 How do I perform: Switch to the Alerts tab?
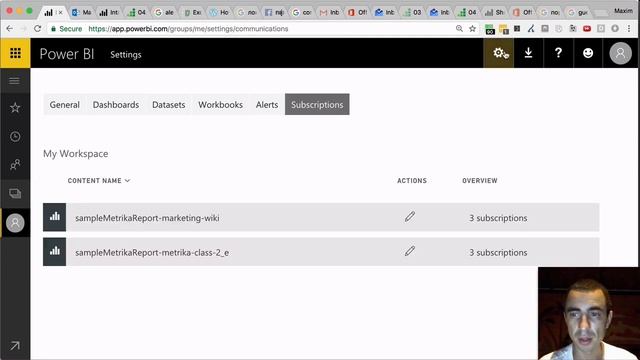(267, 104)
